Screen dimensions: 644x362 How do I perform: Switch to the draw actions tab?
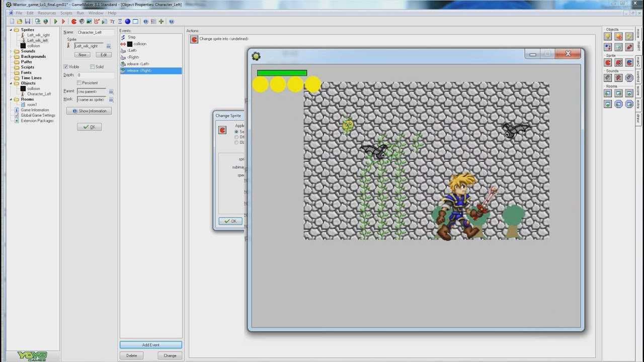pyautogui.click(x=638, y=118)
